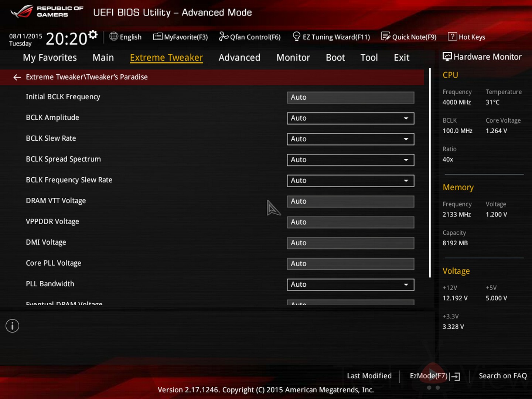The image size is (532, 399).
Task: Open the BCLK Spread Spectrum dropdown
Action: pos(350,160)
